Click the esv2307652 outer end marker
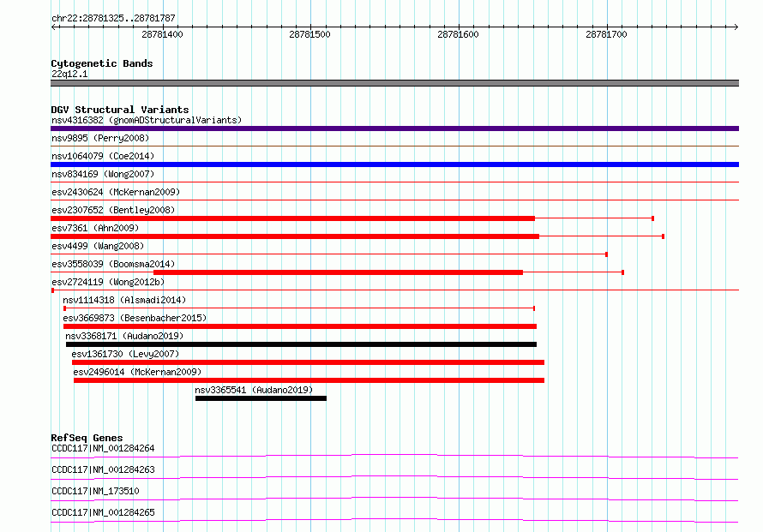763x532 pixels. click(x=652, y=218)
